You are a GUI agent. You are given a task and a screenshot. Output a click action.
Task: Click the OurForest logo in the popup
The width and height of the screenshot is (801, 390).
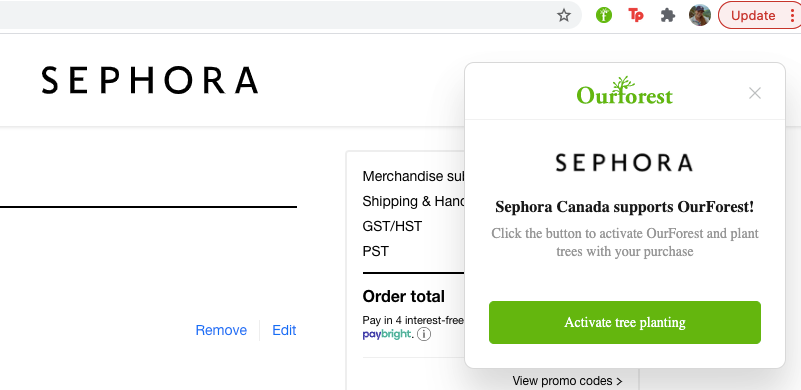tap(625, 91)
